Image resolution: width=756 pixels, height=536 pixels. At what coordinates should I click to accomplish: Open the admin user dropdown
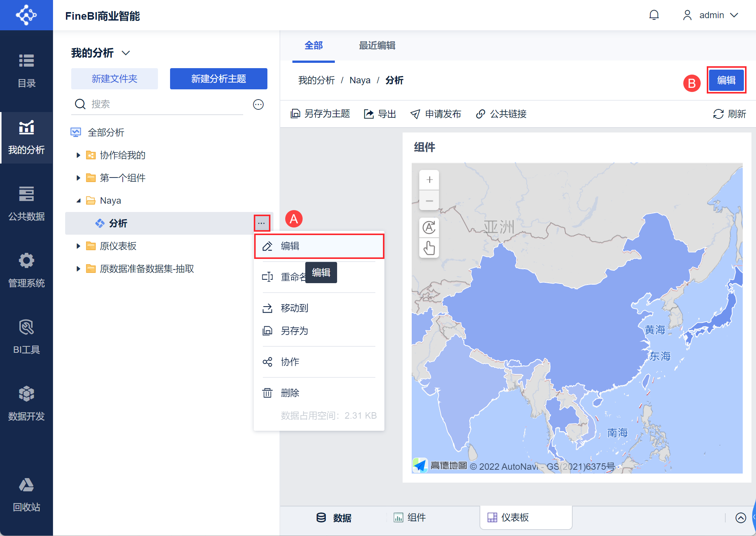click(711, 15)
